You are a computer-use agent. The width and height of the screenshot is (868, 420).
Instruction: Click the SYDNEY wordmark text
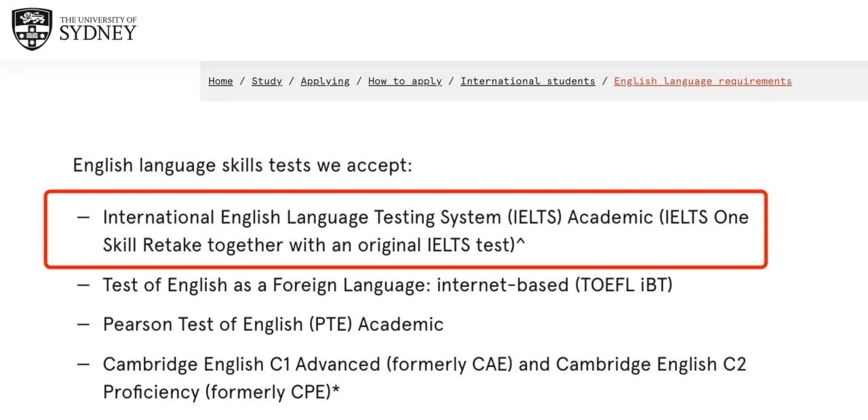click(98, 34)
